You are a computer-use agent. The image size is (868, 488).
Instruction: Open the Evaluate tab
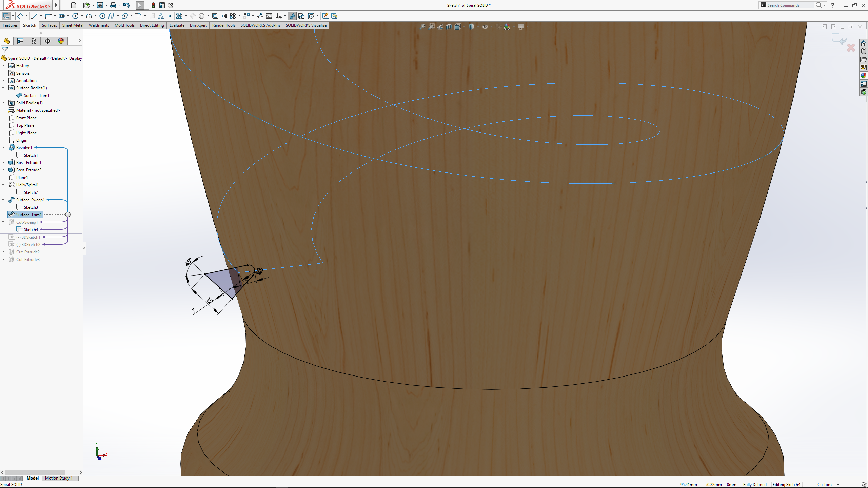[177, 25]
